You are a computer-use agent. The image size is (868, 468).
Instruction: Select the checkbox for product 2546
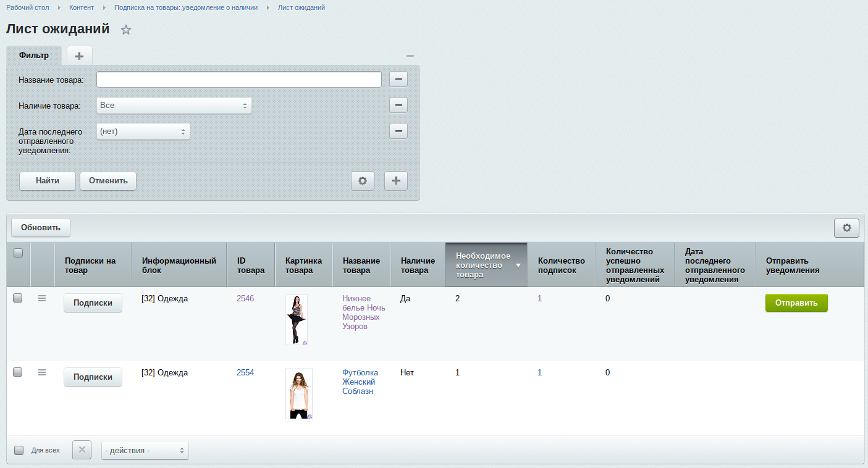coord(18,298)
